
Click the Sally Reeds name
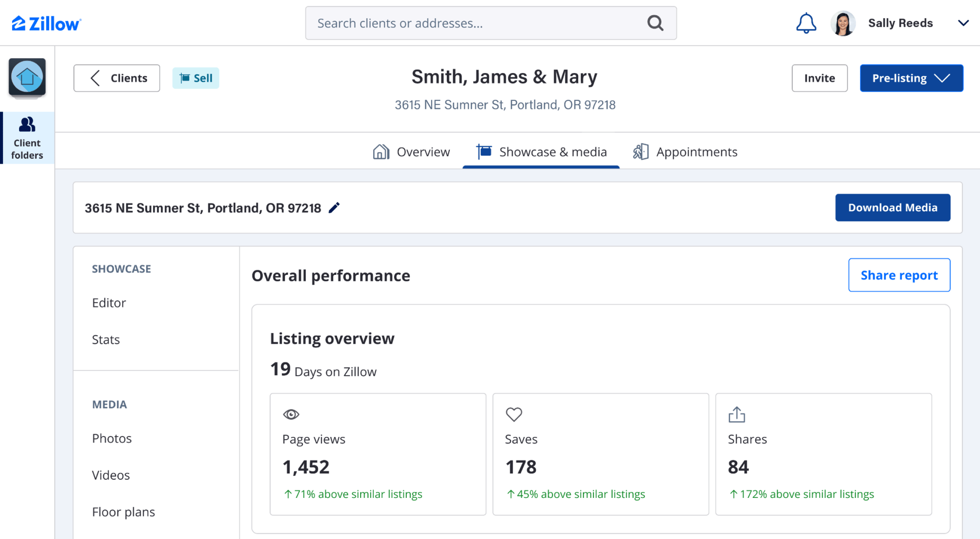901,23
